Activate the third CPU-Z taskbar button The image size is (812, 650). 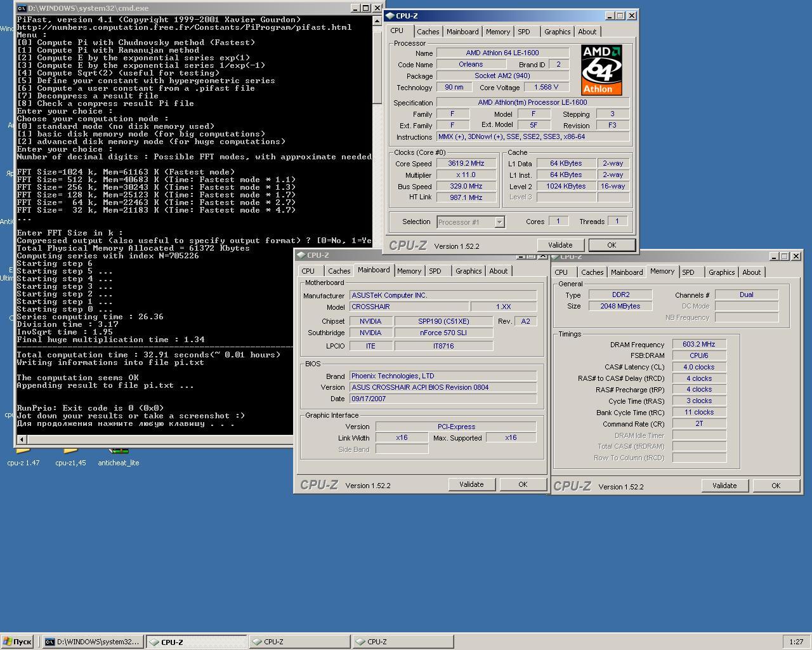pyautogui.click(x=403, y=642)
